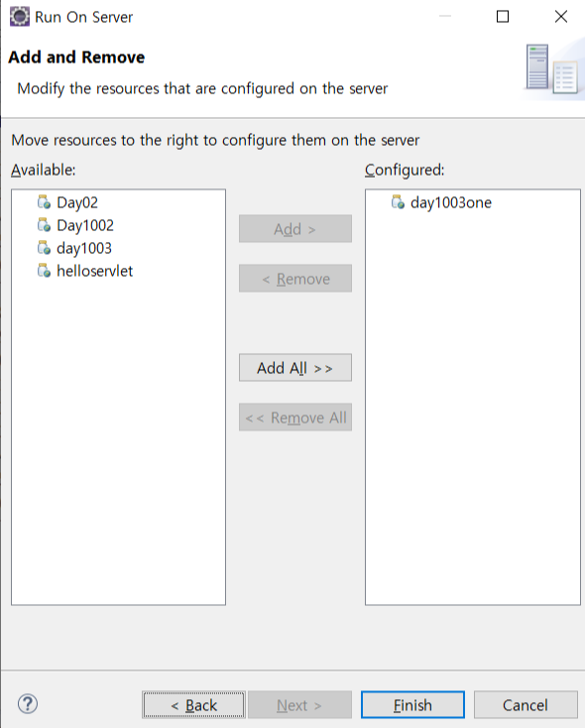This screenshot has width=585, height=728.
Task: Select day1003 in Available list
Action: 84,248
